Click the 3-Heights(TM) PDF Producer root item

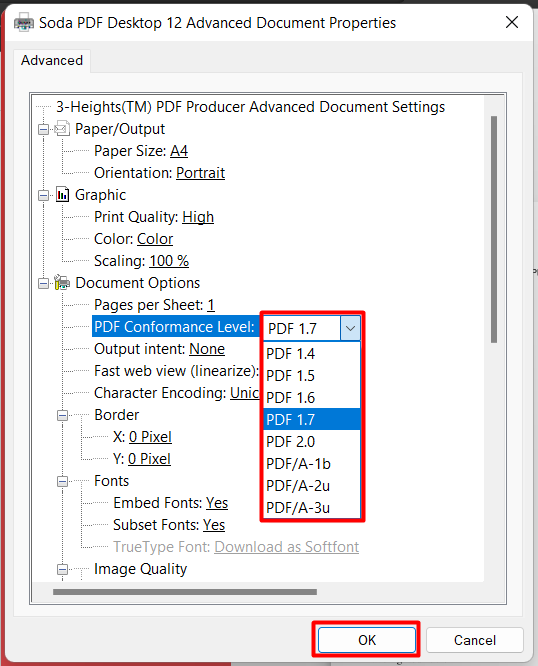pyautogui.click(x=251, y=107)
